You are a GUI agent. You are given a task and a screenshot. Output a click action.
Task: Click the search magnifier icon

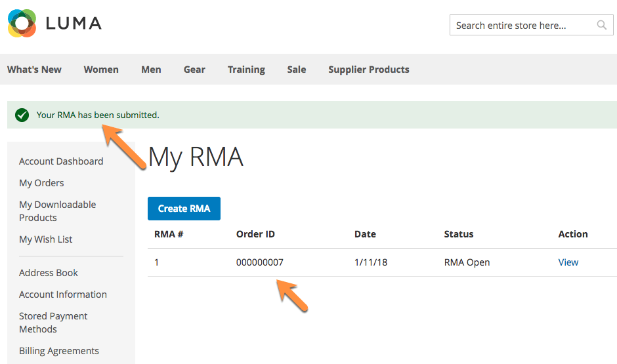click(x=601, y=26)
